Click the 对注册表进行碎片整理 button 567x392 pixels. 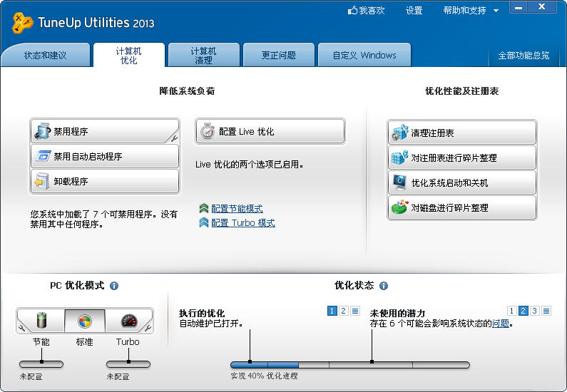coord(462,158)
